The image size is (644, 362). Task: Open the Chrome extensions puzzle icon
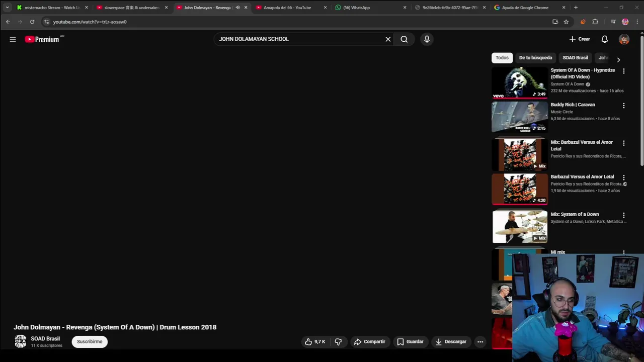point(595,22)
